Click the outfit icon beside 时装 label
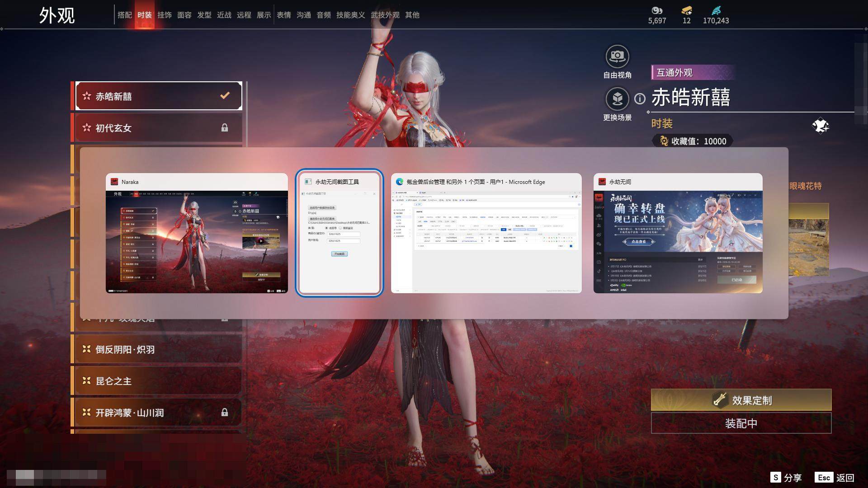Viewport: 868px width, 488px height. click(x=820, y=126)
